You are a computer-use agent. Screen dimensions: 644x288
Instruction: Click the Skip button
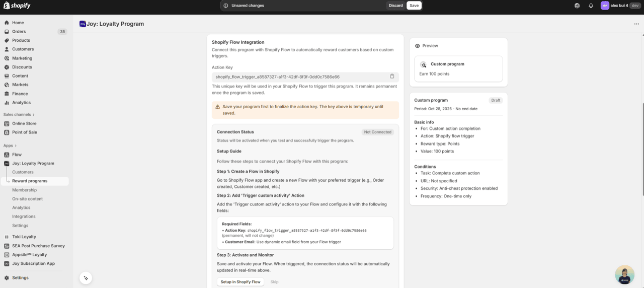(x=274, y=282)
